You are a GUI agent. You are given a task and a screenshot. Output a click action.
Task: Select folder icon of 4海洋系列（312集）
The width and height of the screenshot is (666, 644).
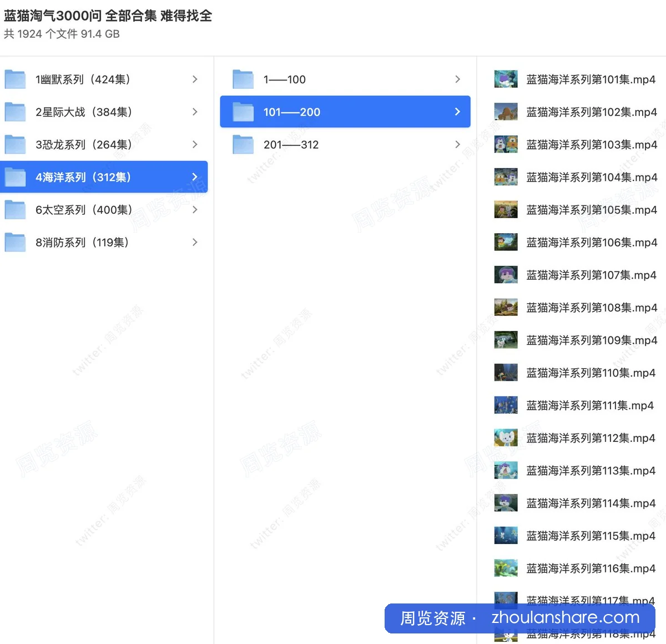coord(15,177)
